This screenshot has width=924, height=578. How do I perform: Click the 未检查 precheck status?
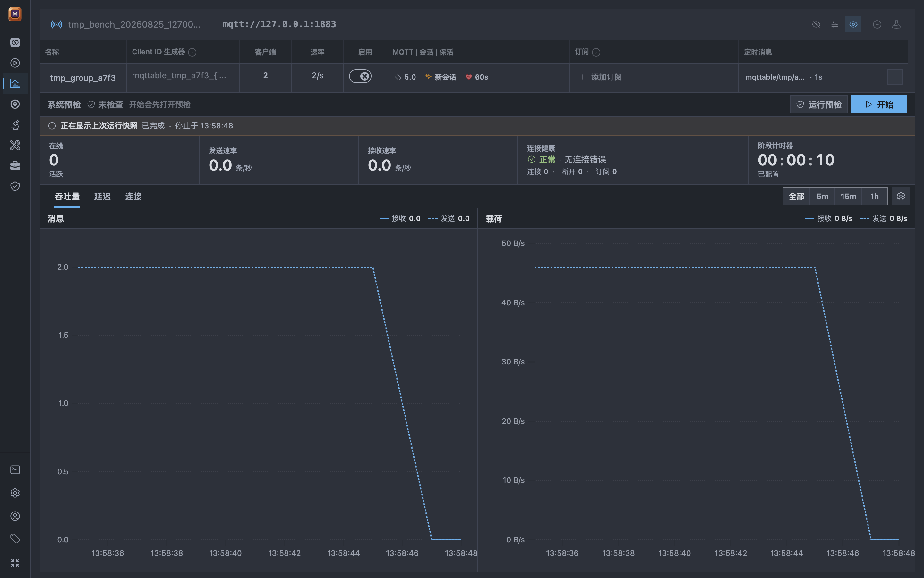point(105,105)
